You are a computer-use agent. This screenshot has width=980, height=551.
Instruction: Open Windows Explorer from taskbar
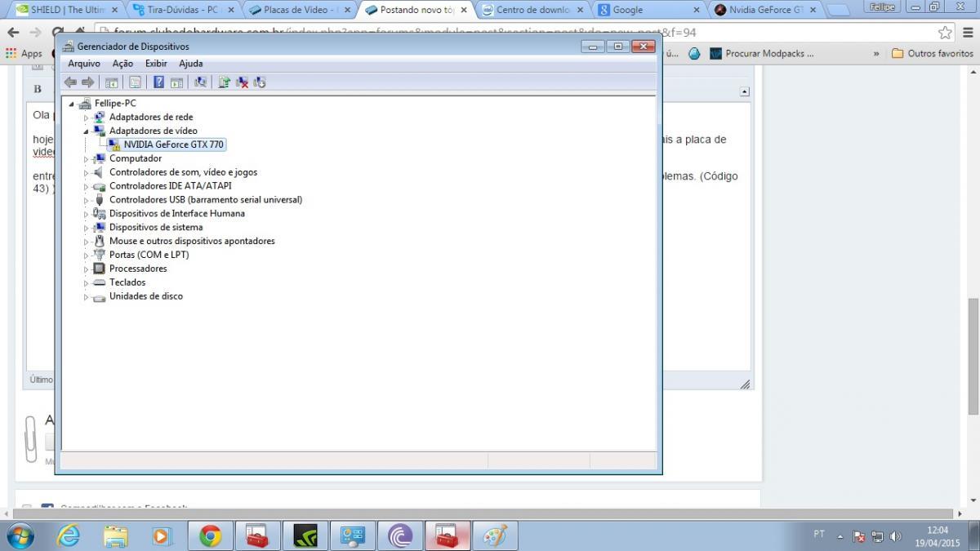(116, 535)
